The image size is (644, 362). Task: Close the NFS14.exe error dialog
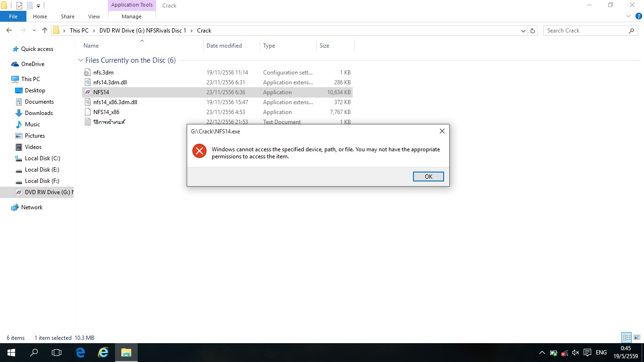pyautogui.click(x=442, y=131)
